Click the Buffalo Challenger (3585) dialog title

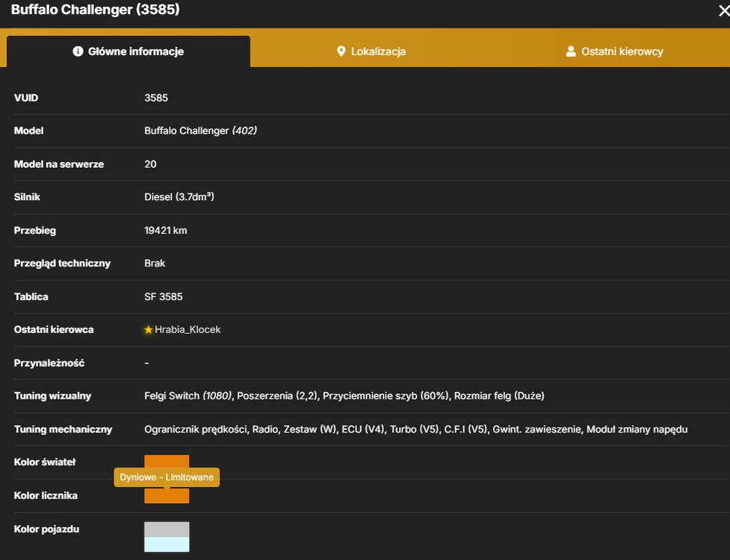point(96,10)
